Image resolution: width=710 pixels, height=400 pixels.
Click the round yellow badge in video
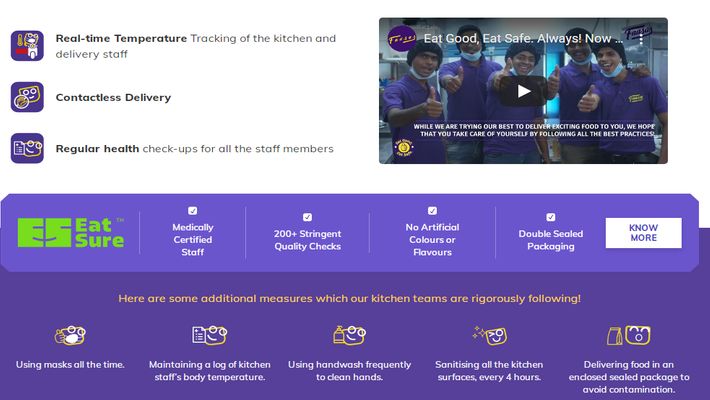(x=403, y=147)
